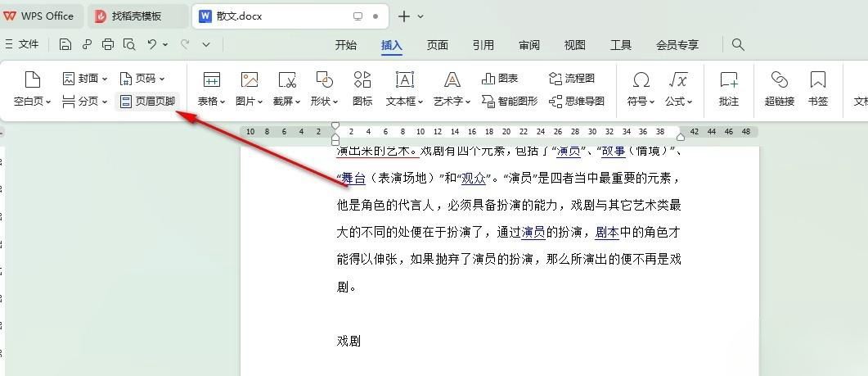Click the 符号 omega symbol icon

click(641, 79)
